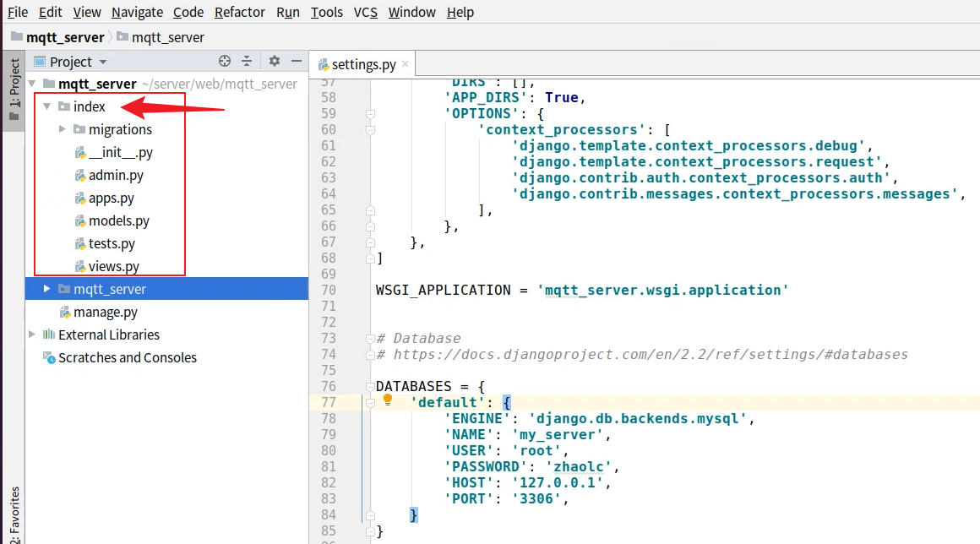This screenshot has width=980, height=544.
Task: Click the External Libraries bars icon
Action: (49, 335)
